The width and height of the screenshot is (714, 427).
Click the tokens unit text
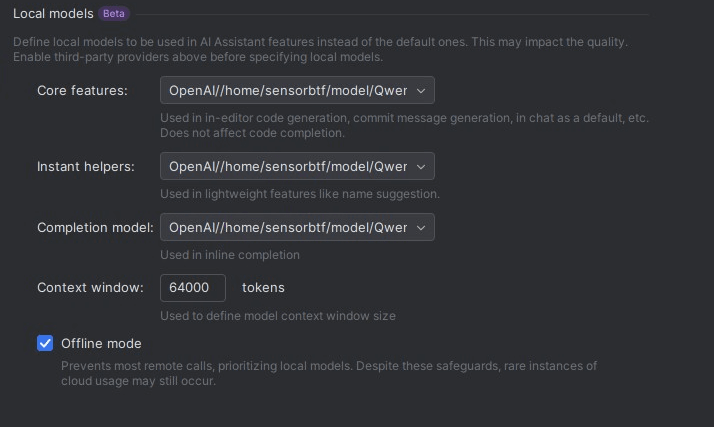coord(263,288)
